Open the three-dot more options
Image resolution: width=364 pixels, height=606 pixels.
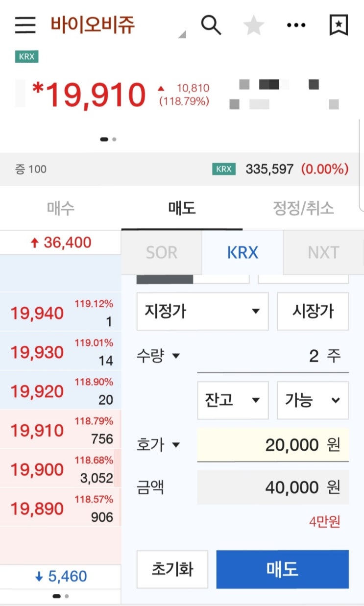[x=296, y=25]
